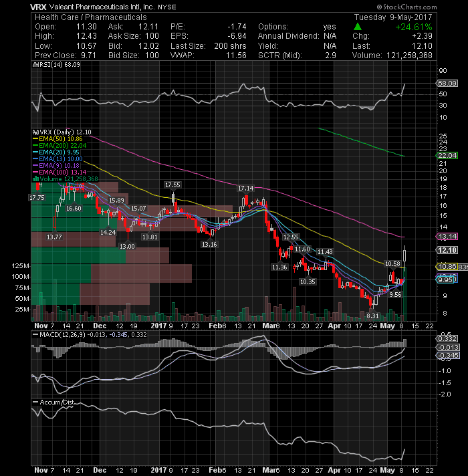Click the EMA(50) 10.86 legend entry
The height and width of the screenshot is (476, 468).
click(57, 139)
